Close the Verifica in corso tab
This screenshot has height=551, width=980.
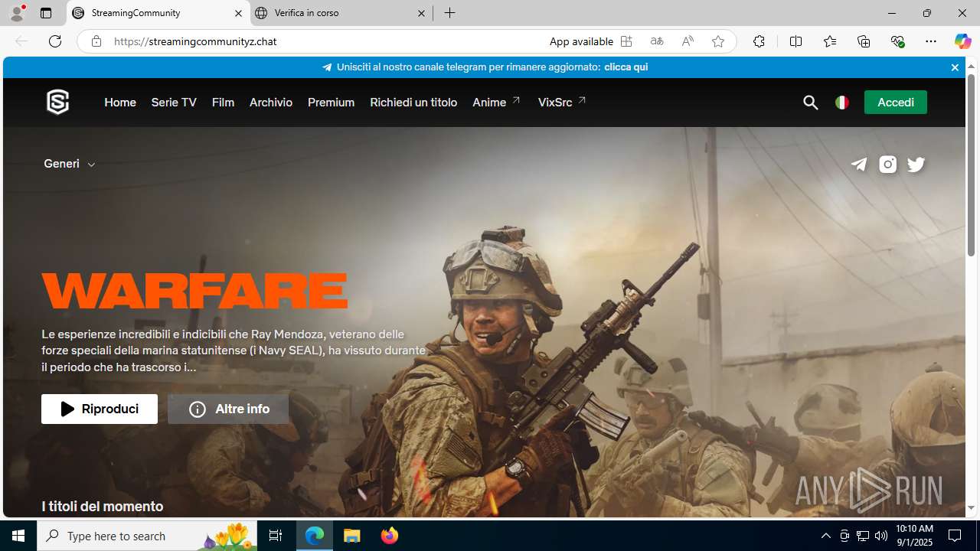point(421,13)
